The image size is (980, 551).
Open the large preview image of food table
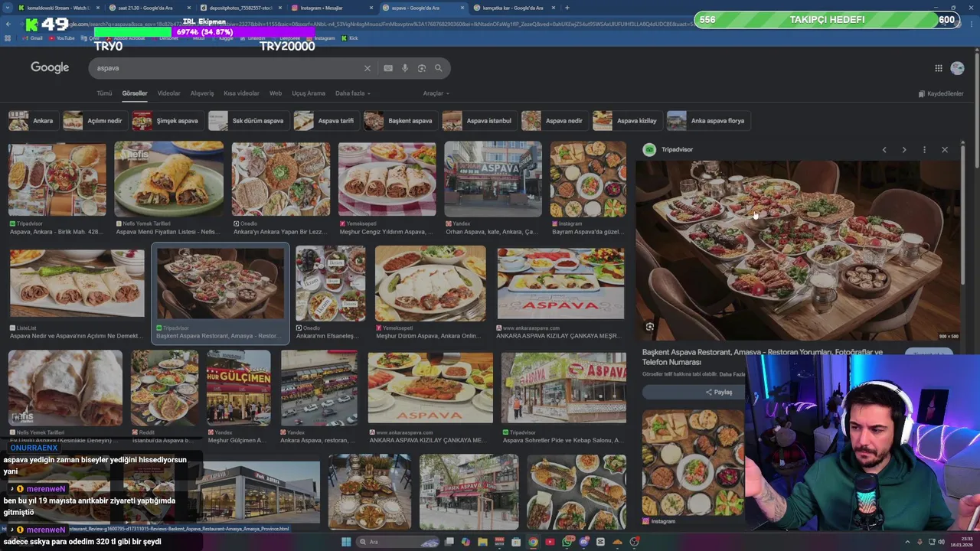coord(796,250)
